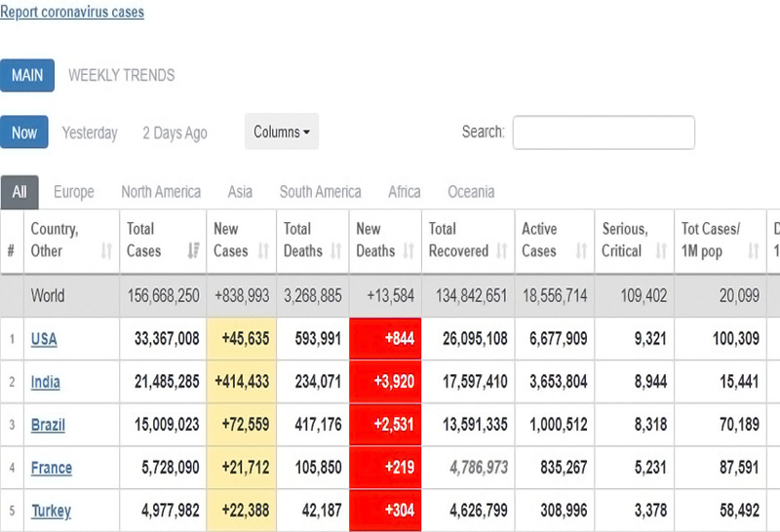The image size is (780, 532).
Task: Click Country, Other sort icon
Action: [x=106, y=251]
